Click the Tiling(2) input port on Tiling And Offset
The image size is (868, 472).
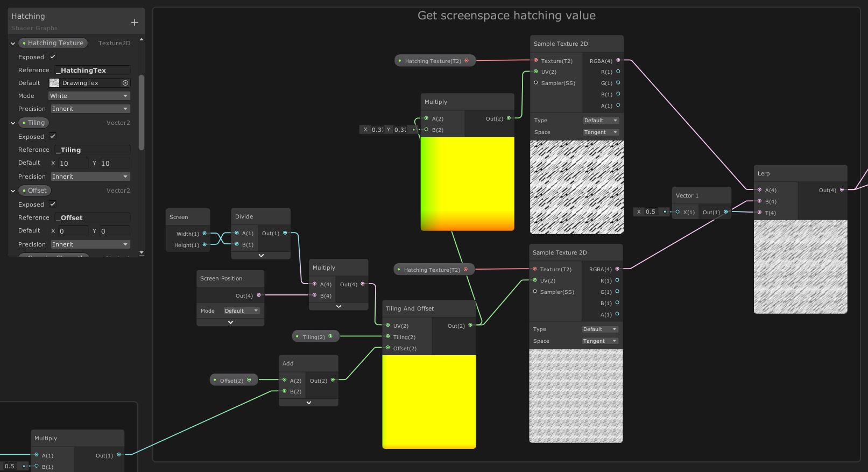pyautogui.click(x=388, y=337)
